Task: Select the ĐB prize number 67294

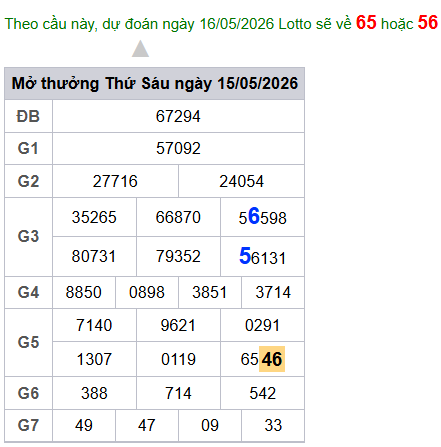Action: pyautogui.click(x=178, y=117)
